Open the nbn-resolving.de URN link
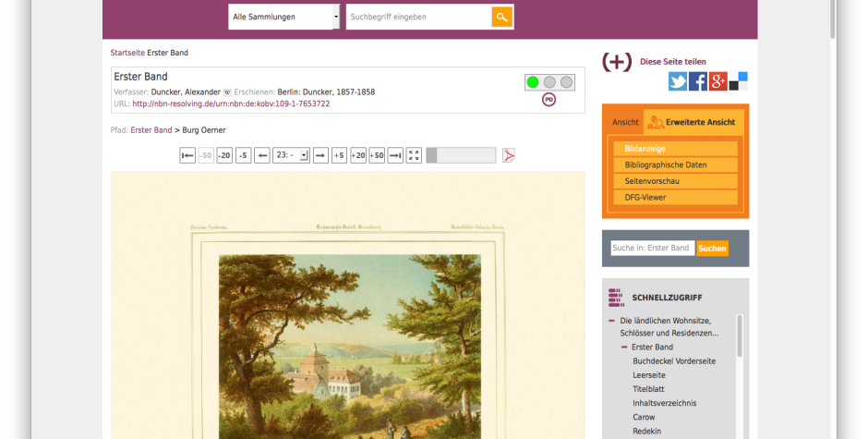 [231, 104]
